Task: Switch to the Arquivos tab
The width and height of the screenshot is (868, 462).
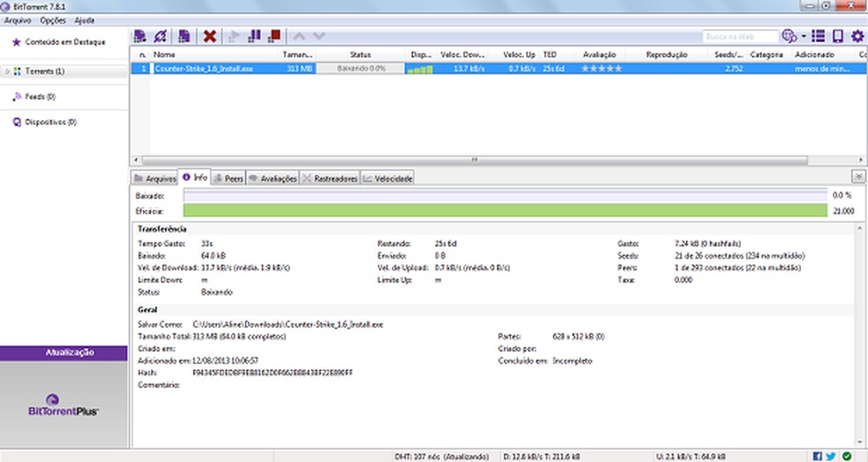Action: [155, 179]
